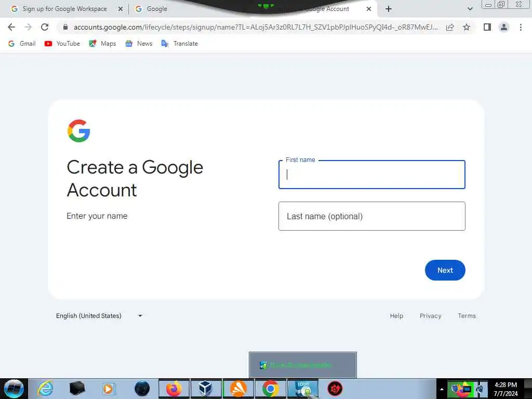Open the Privacy link
Image resolution: width=532 pixels, height=399 pixels.
tap(430, 316)
